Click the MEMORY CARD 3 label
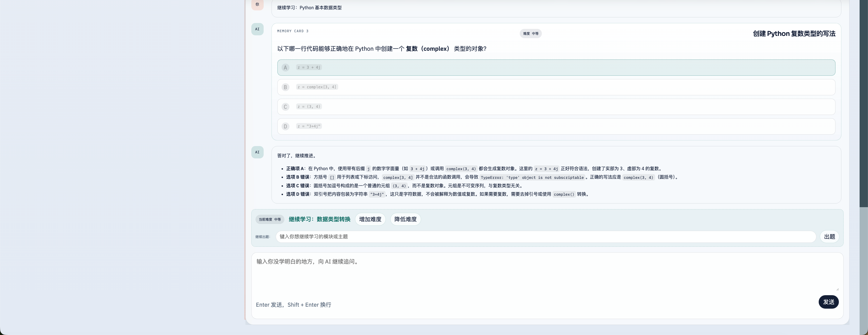Viewport: 868px width, 335px height. point(293,31)
